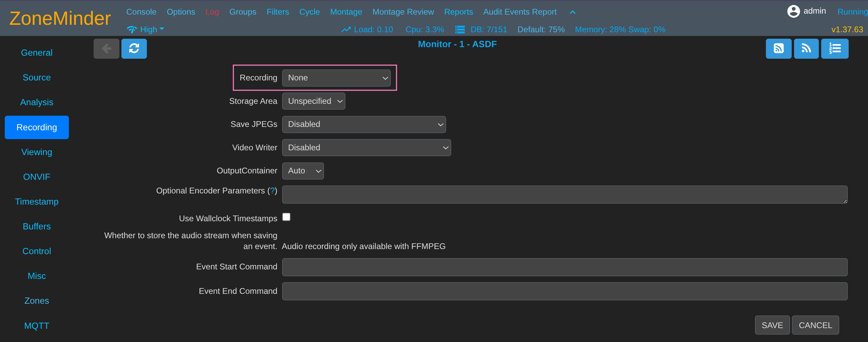Expand the Save JPEGs dropdown
This screenshot has width=868, height=342.
point(364,125)
